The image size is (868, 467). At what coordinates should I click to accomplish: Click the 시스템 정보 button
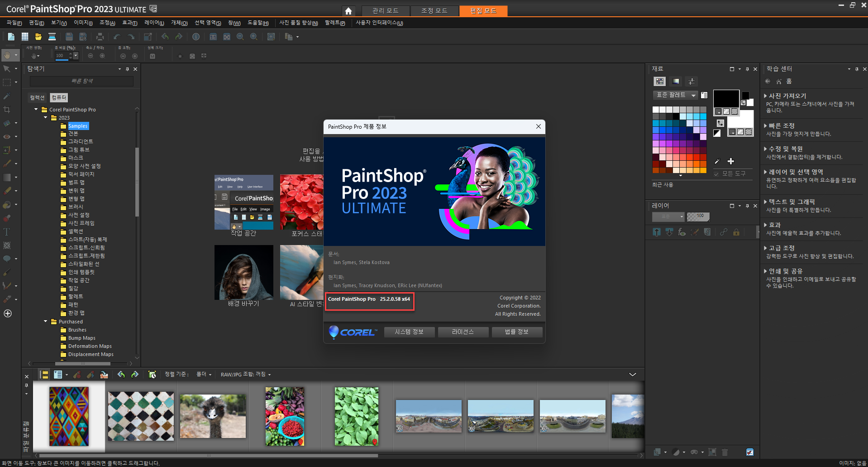409,332
